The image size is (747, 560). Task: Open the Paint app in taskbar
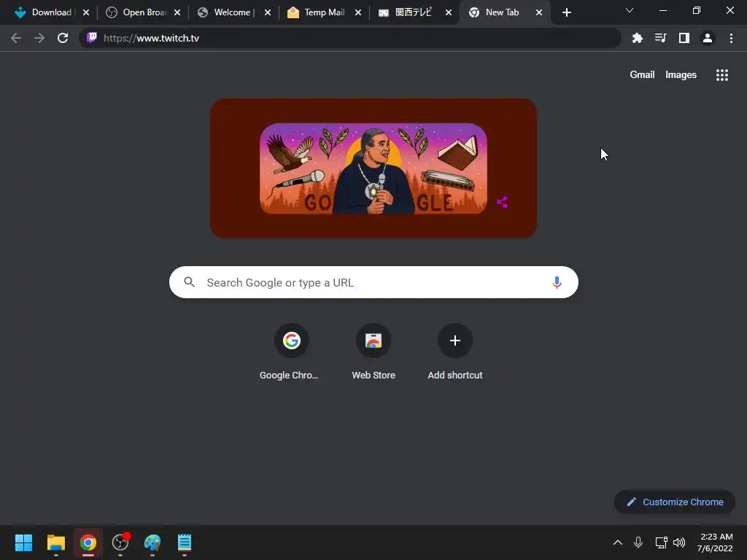152,542
